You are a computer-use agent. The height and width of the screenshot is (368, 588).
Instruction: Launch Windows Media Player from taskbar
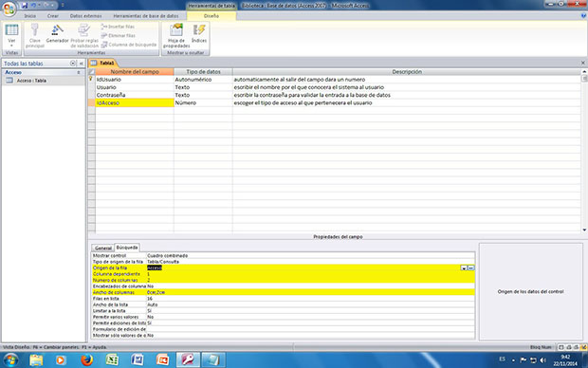61,360
